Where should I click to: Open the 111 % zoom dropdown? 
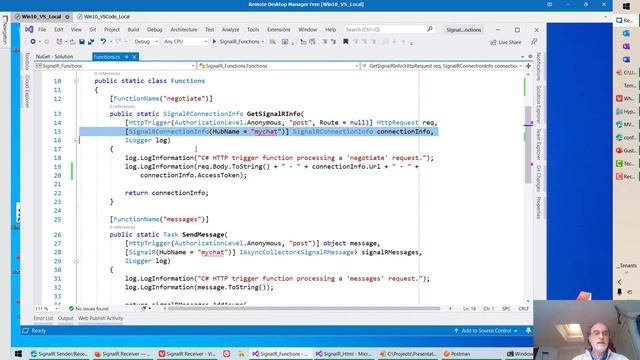(x=46, y=309)
